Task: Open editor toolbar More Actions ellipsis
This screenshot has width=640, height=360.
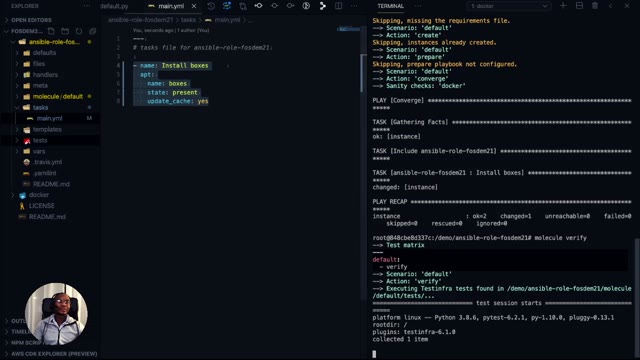Action: coord(354,6)
